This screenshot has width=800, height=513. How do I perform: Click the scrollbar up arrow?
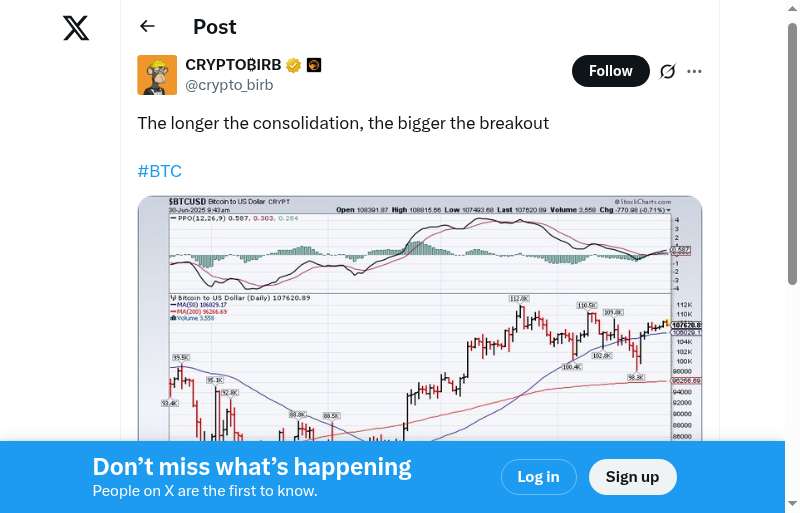793,8
